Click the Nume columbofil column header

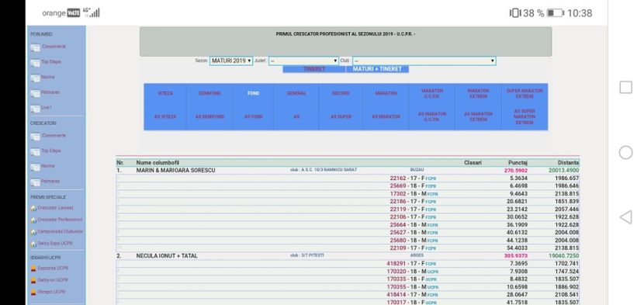158,163
